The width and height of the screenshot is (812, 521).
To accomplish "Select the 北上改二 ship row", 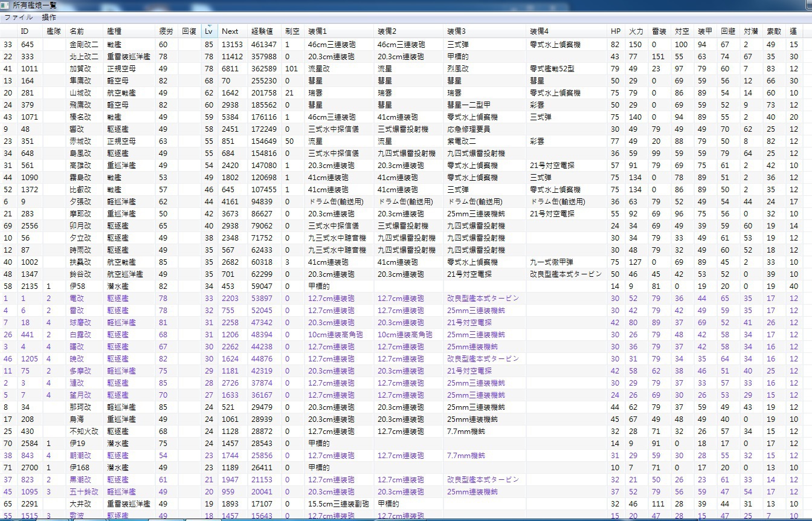I will (x=83, y=57).
